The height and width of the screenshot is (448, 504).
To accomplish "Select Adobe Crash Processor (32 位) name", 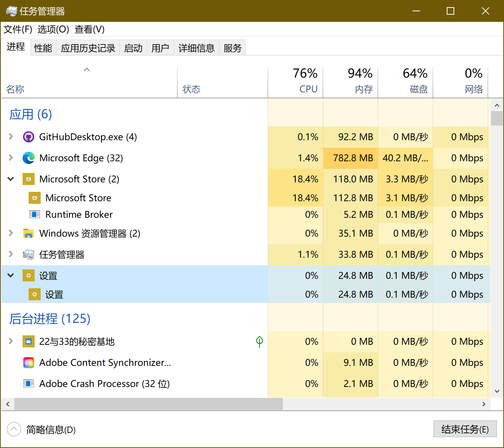I will click(x=105, y=384).
